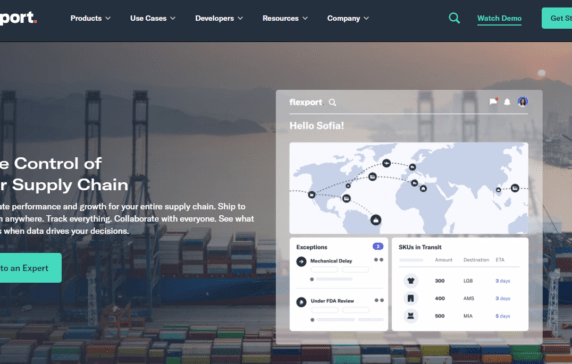Open the Developers menu
This screenshot has height=364, width=572.
point(219,18)
